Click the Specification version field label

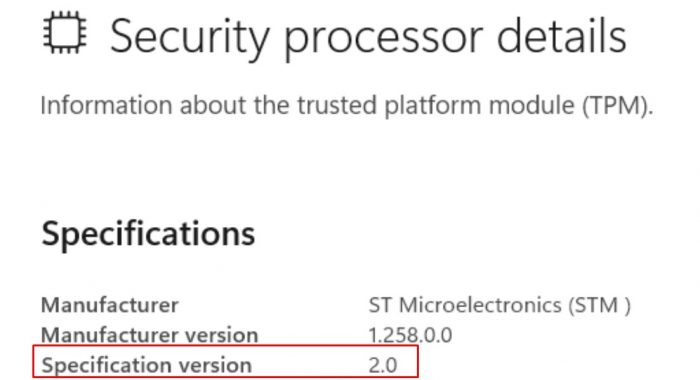tap(146, 365)
